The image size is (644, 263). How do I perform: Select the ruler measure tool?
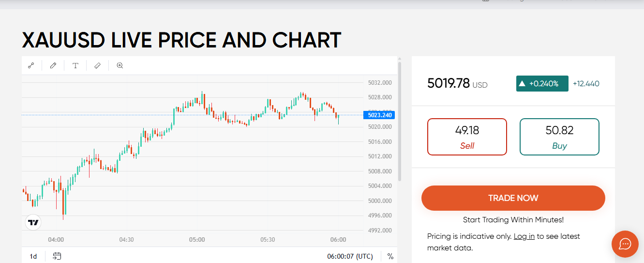97,65
